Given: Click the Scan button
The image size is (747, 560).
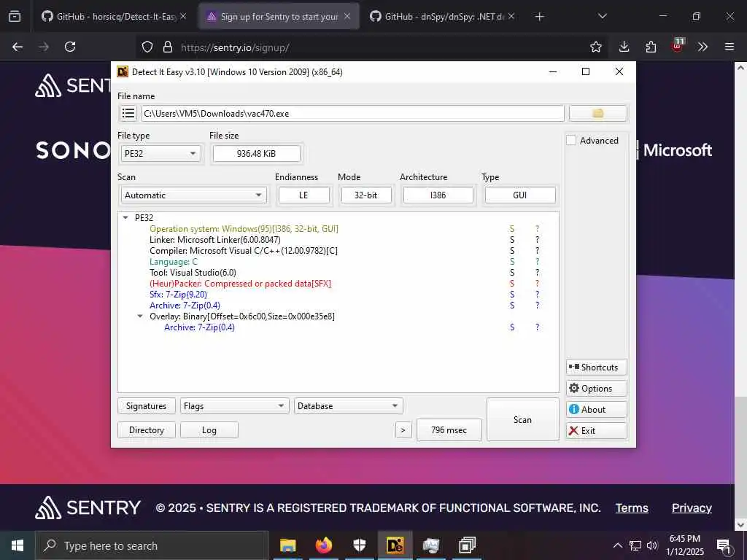Looking at the screenshot, I should pos(522,419).
